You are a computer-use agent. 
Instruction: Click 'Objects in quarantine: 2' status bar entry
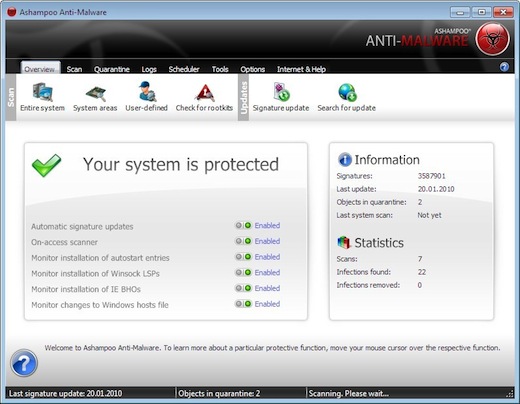tap(219, 394)
